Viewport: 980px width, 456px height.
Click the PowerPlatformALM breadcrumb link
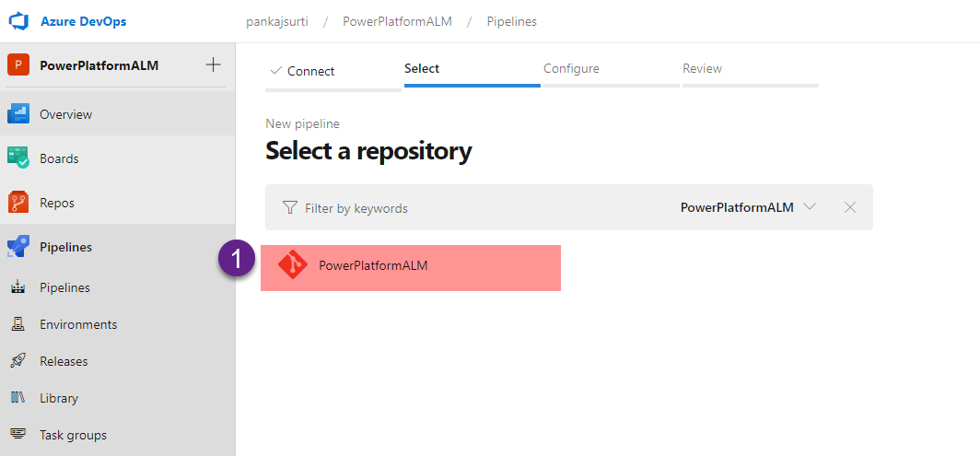[397, 21]
